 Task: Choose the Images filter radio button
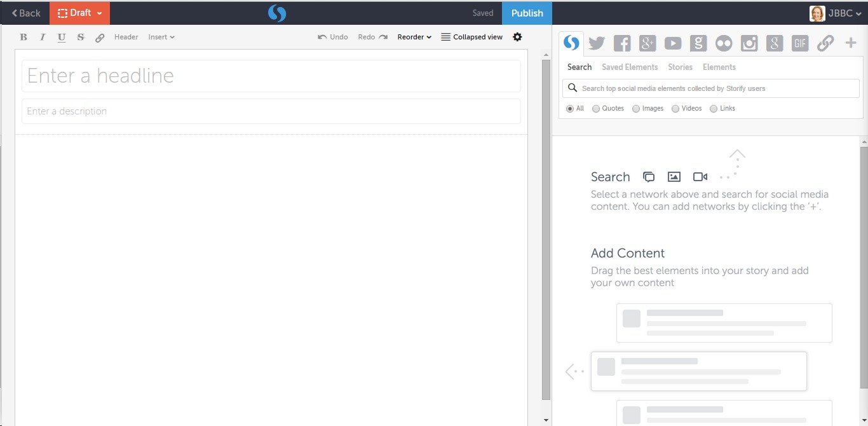(636, 109)
